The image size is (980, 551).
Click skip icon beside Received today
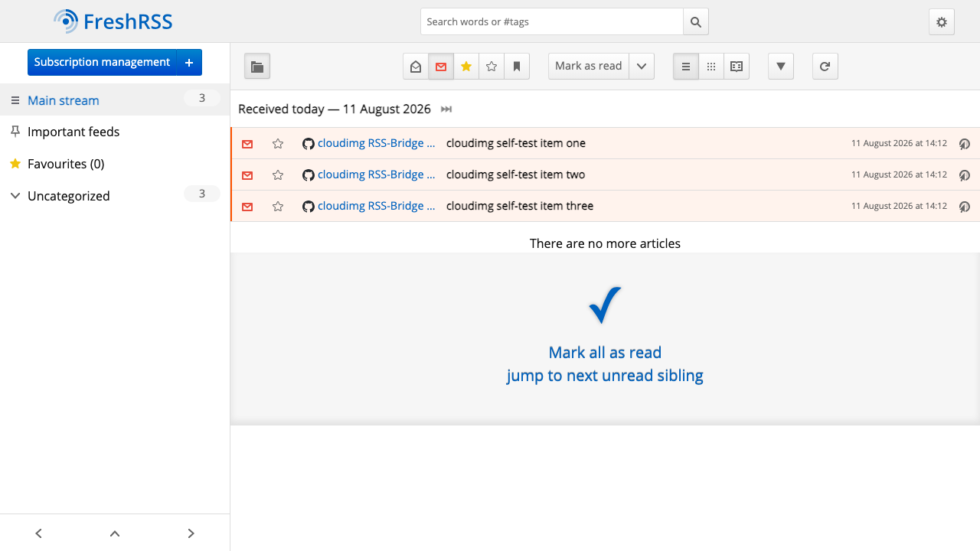pyautogui.click(x=446, y=109)
